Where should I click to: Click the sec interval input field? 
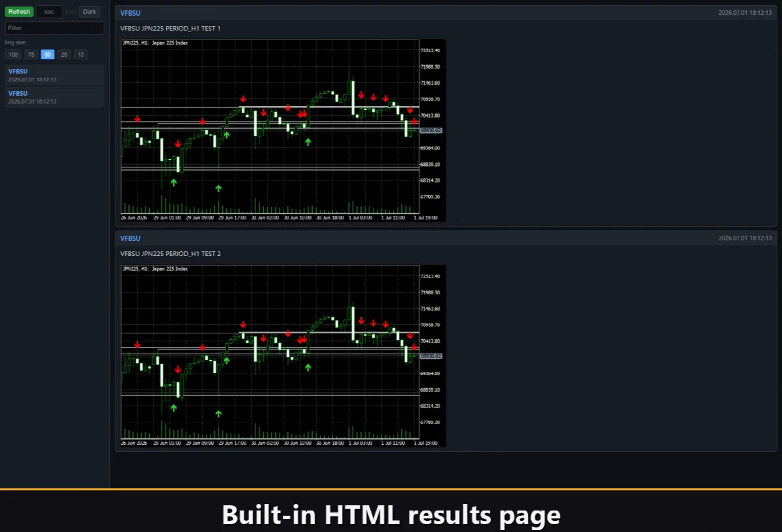click(49, 12)
